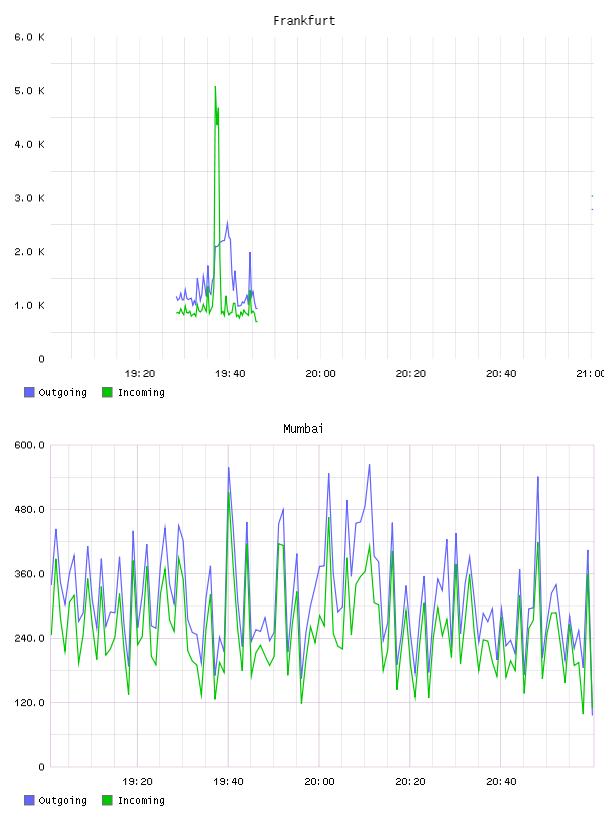608x816 pixels.
Task: Click the 6.0 K label on Frankfurt axis
Action: point(30,37)
